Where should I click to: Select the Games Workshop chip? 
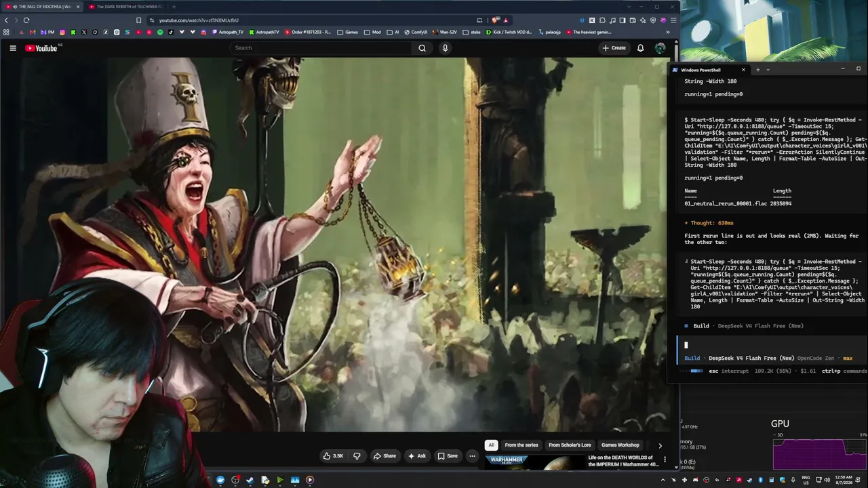tap(620, 445)
